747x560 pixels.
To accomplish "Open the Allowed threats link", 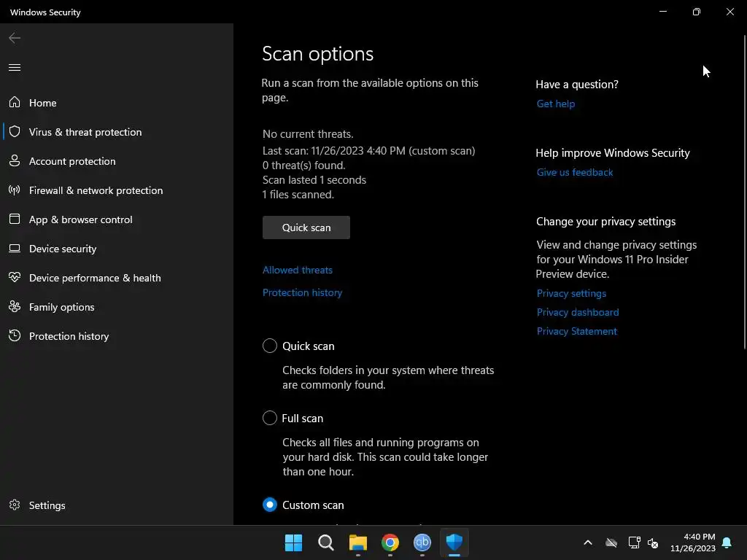I will [298, 270].
